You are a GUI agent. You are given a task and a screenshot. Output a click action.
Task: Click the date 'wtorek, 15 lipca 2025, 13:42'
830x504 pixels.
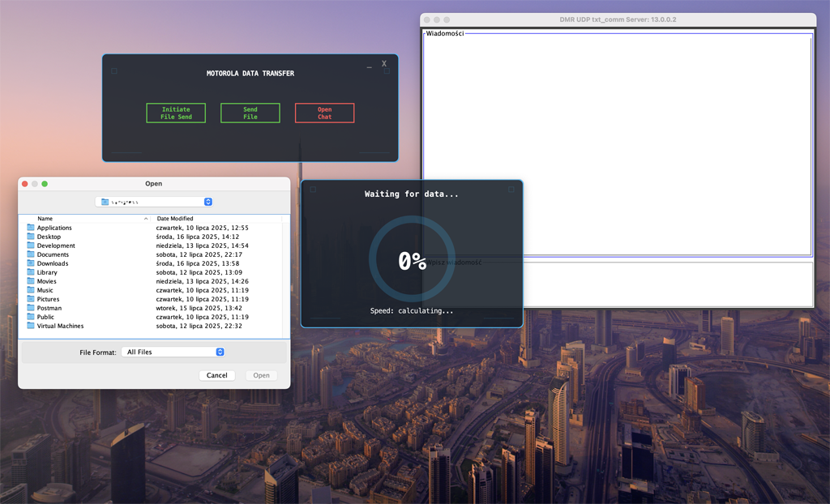pos(199,308)
